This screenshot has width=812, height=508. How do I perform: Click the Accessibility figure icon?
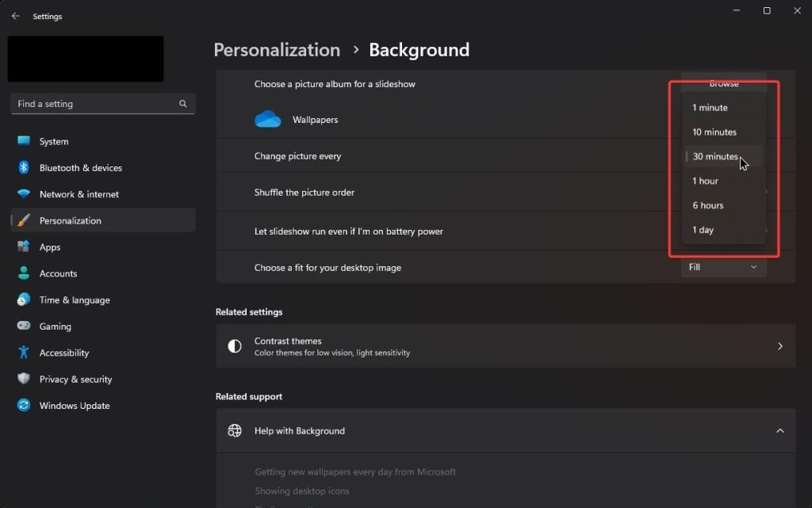coord(24,353)
